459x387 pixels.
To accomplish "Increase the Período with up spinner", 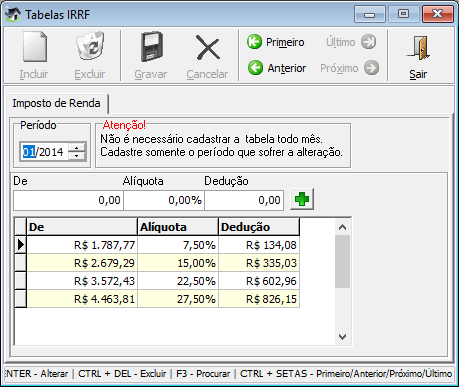I will pos(77,148).
